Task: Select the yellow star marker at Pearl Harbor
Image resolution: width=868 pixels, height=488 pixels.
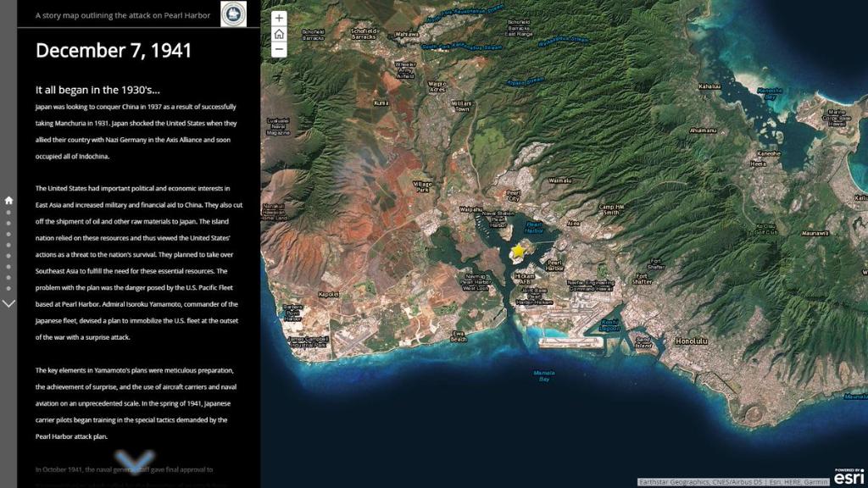Action: 518,252
